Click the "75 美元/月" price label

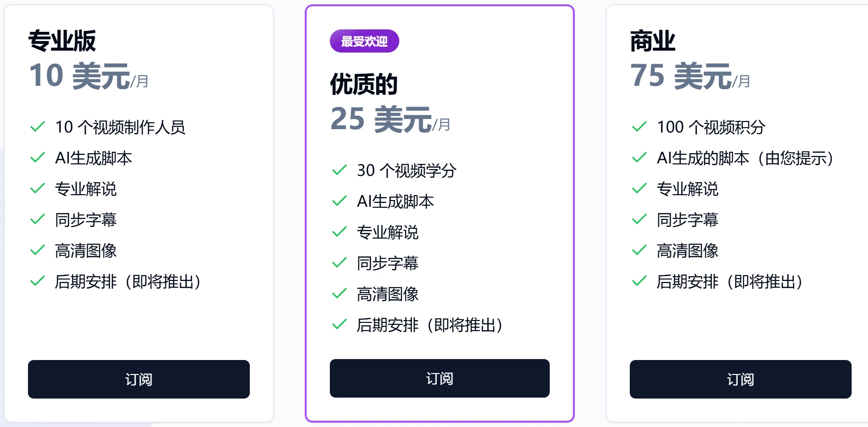pos(690,76)
